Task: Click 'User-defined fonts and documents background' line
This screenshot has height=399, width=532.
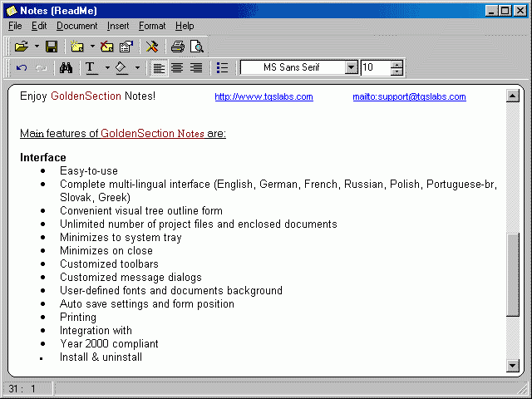Action: pyautogui.click(x=171, y=290)
